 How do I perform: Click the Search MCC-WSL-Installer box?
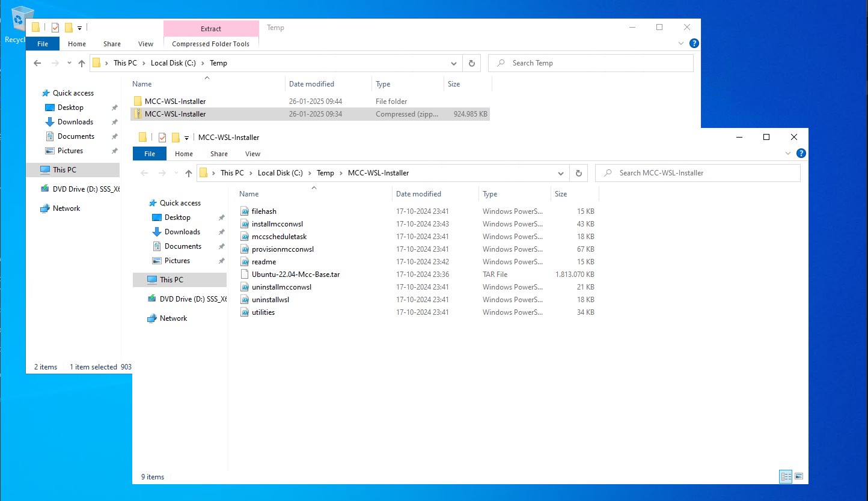coord(698,173)
